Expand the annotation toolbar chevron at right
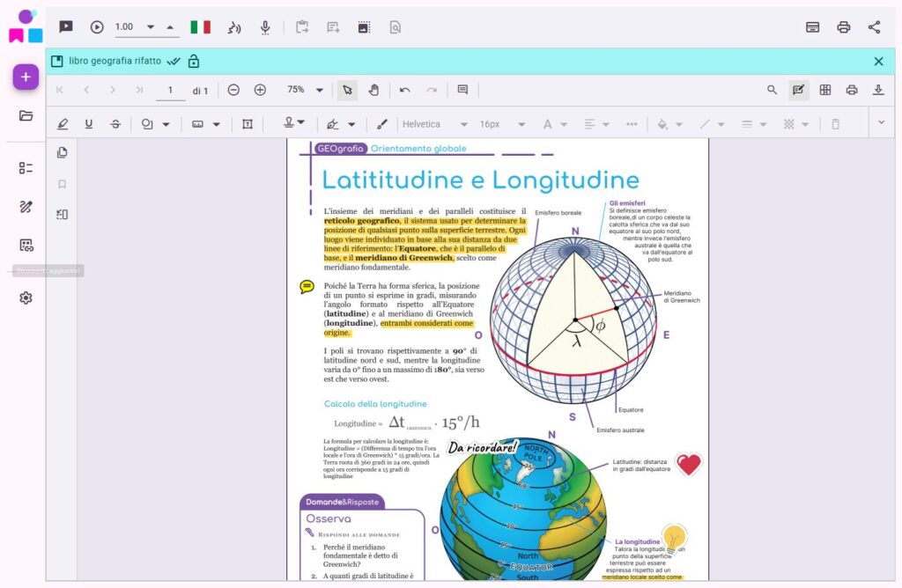The height and width of the screenshot is (588, 902). coord(882,123)
